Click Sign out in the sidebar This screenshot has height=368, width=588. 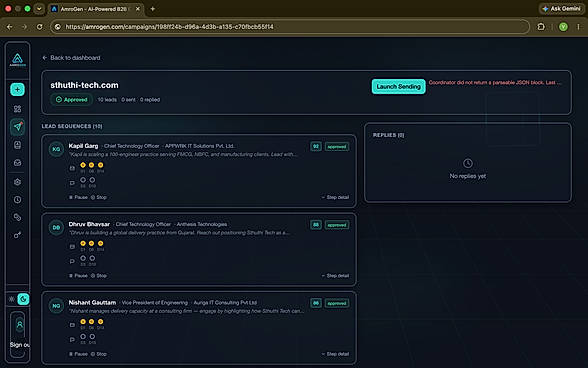coord(20,345)
